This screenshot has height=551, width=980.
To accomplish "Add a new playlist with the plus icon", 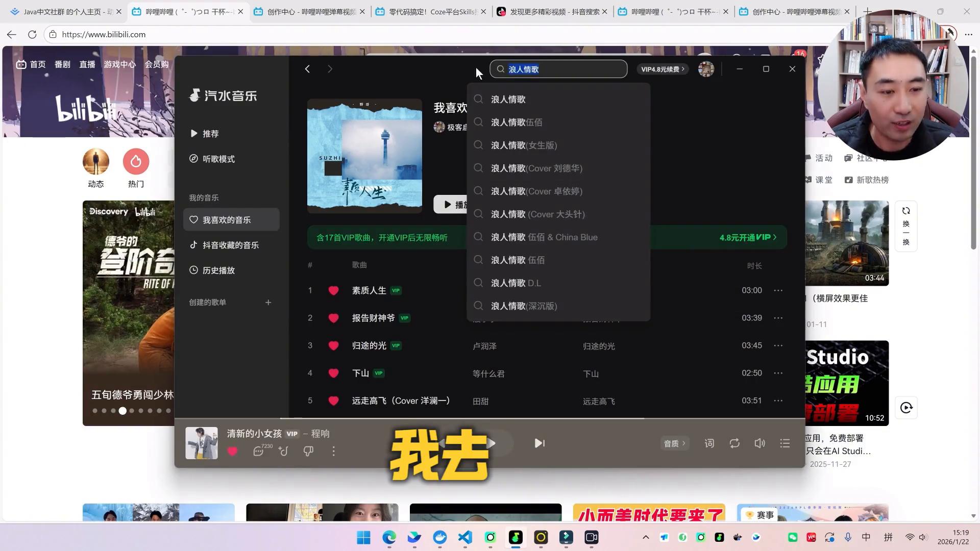I will 268,303.
